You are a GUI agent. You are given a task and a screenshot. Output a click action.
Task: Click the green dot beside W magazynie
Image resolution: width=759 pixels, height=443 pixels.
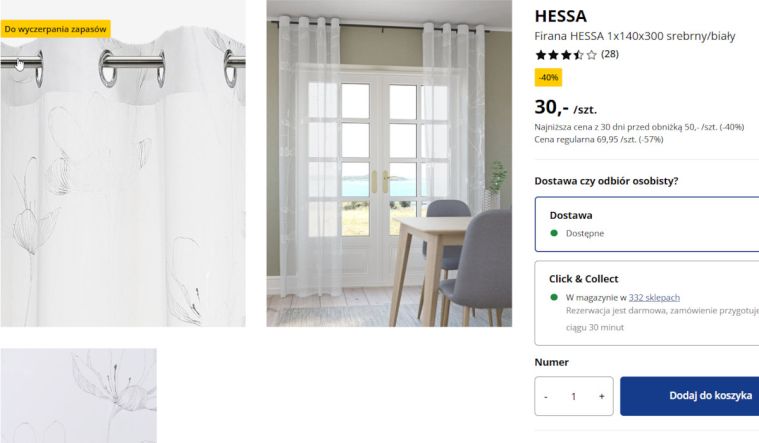[554, 297]
